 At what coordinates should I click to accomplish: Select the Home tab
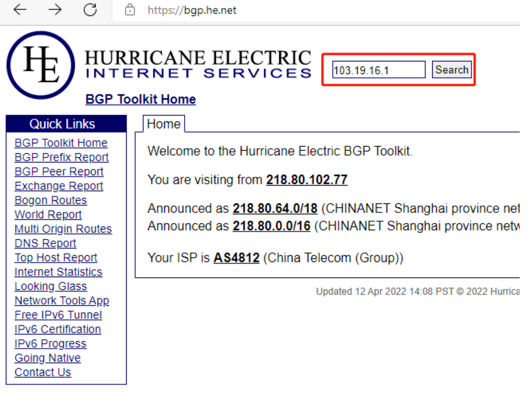pos(164,124)
